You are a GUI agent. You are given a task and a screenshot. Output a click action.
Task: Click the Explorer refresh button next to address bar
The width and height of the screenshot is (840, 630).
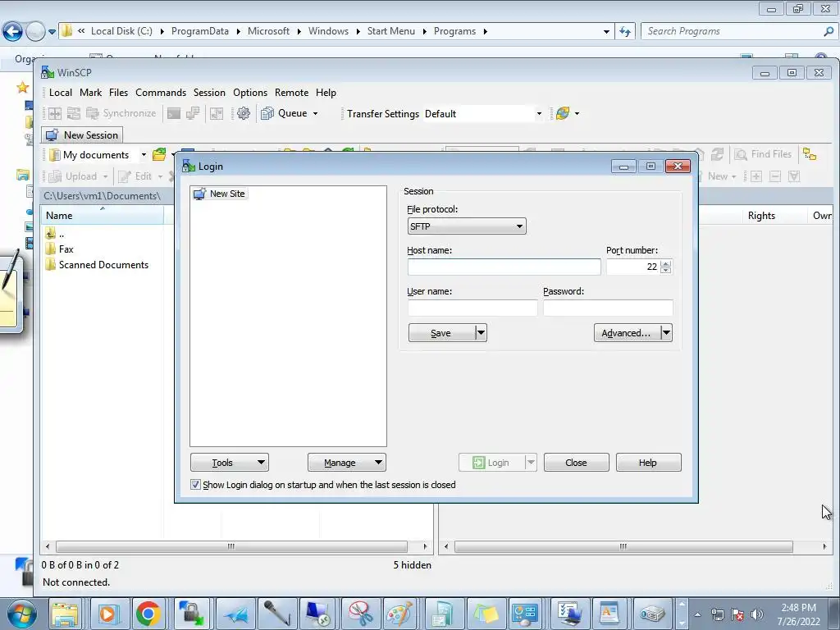click(625, 31)
